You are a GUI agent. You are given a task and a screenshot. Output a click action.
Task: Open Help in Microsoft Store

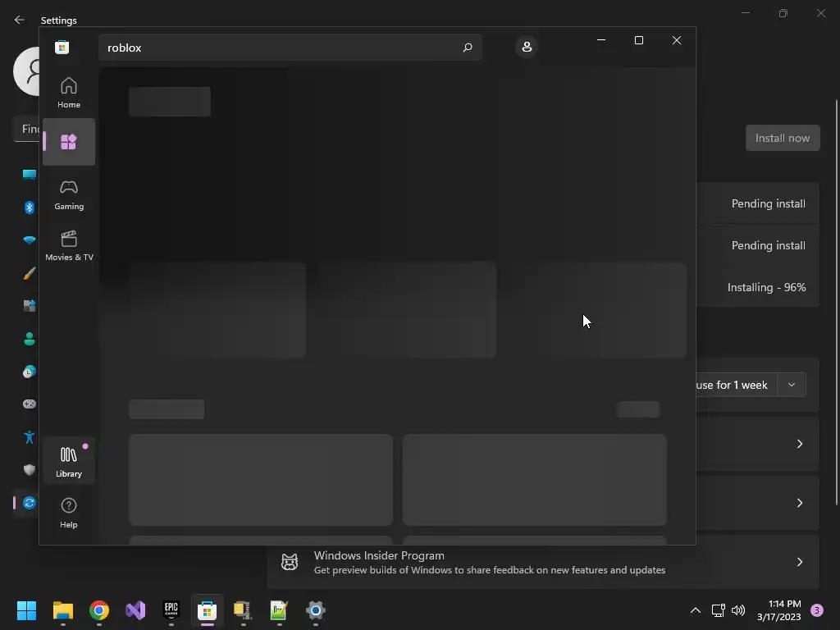pos(69,513)
